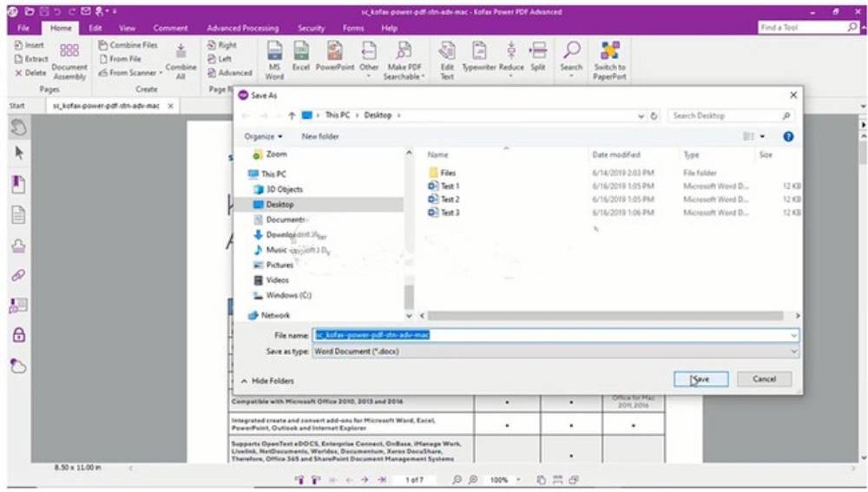The width and height of the screenshot is (868, 492).
Task: Open the Security lock panel in sidebar
Action: pos(18,335)
